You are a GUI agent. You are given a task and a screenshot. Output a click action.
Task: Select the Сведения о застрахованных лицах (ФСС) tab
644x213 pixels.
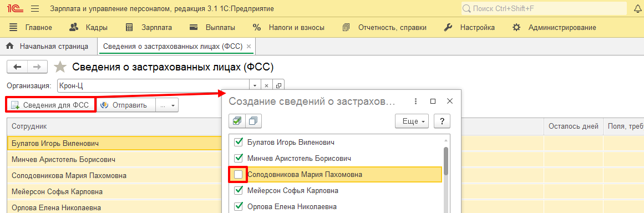tap(173, 47)
